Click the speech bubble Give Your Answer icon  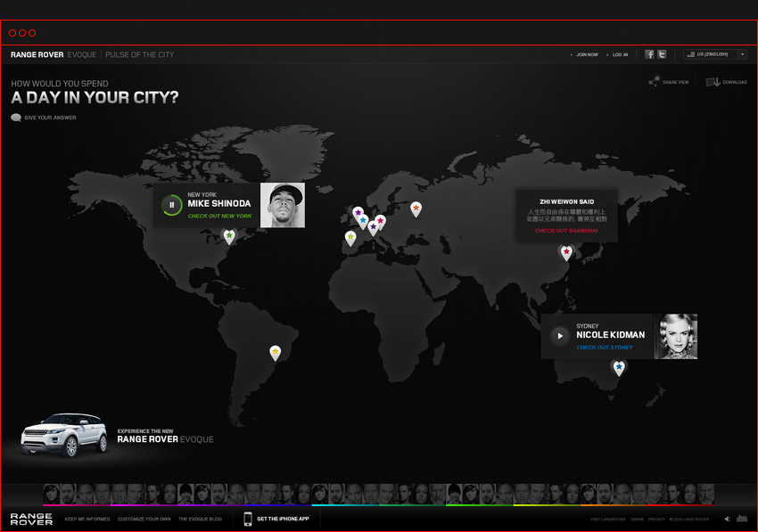(x=16, y=118)
